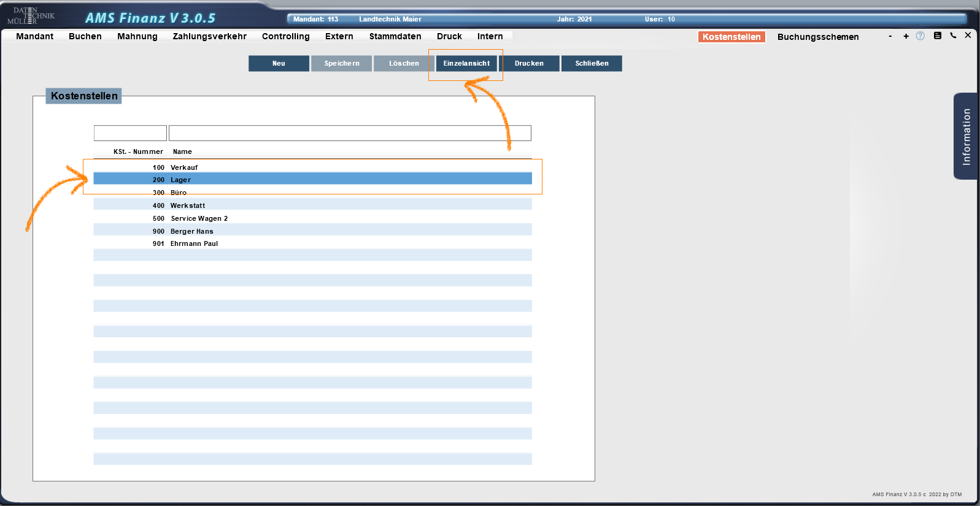Screen dimensions: 980x506
Task: Close the window with the X icon
Action: (x=968, y=36)
